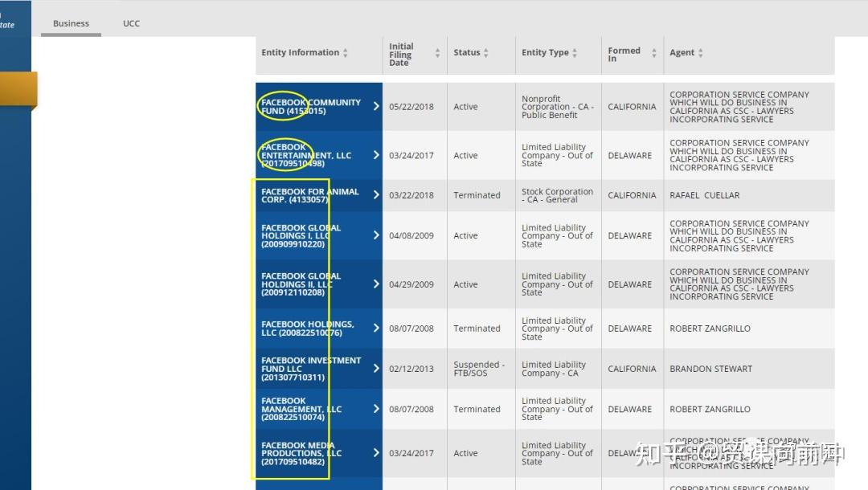868x490 pixels.
Task: Open FACEBOOK INVESTMENT FUND LLC entity
Action: (311, 369)
